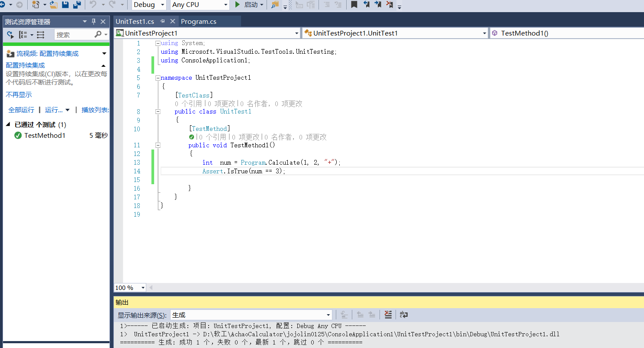
Task: Click the Program.Calculate code line
Action: tap(271, 163)
